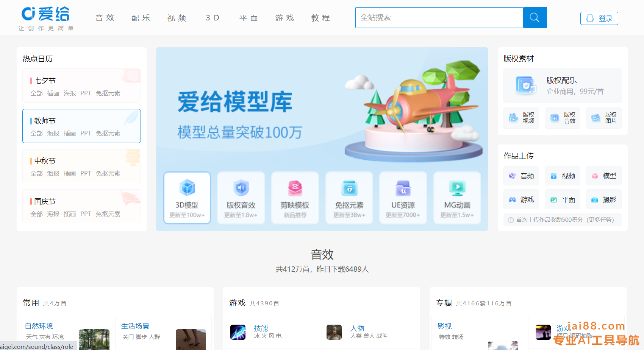Click the info icon beside 首次上传作品奖励
644x350 pixels.
click(511, 220)
